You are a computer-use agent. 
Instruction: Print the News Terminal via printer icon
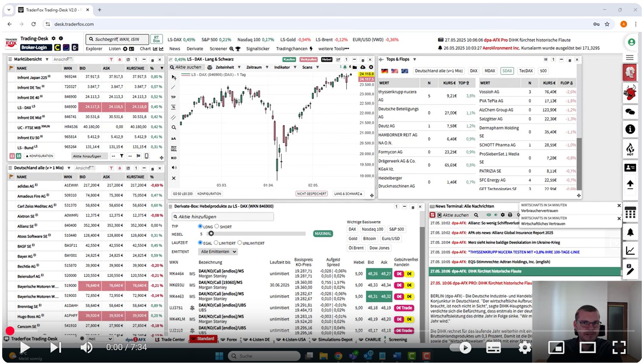coord(510,215)
